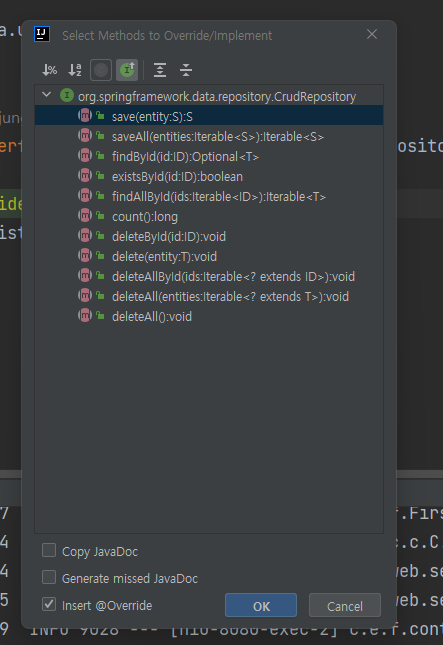Toggle alphabetical sort icon
Screen dimensions: 443x645
[75, 70]
